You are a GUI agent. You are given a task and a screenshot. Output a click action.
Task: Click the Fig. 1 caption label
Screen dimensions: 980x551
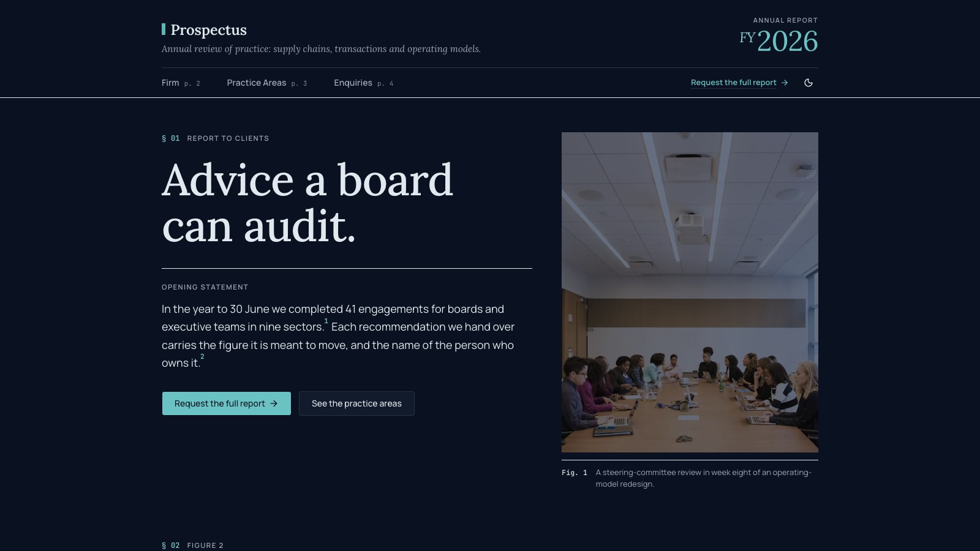[575, 473]
